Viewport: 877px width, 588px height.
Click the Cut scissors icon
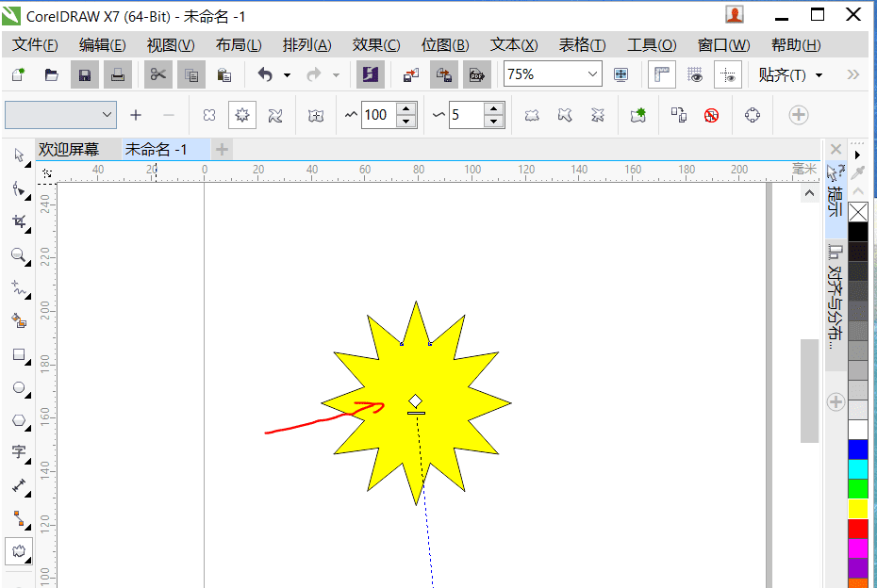[157, 74]
